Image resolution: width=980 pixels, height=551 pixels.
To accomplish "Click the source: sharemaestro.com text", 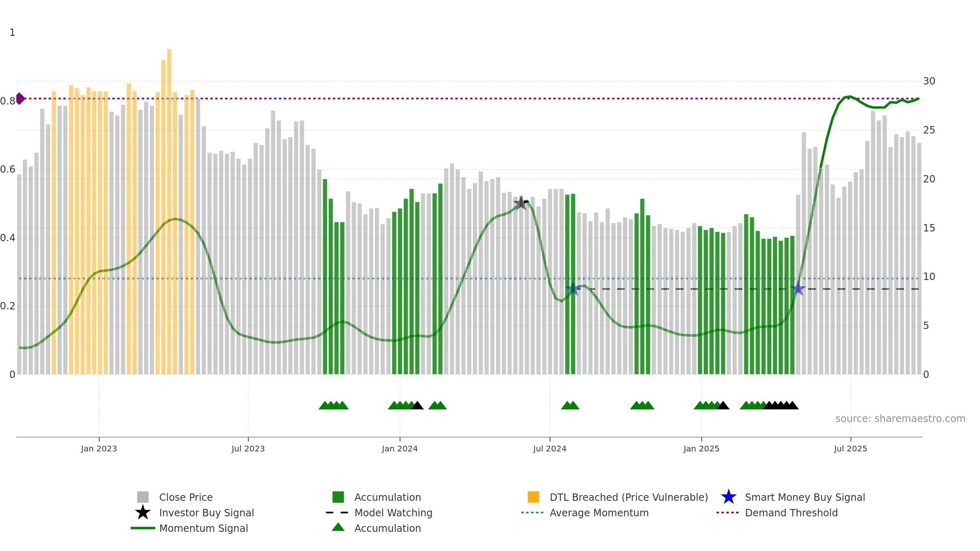I will [x=900, y=419].
